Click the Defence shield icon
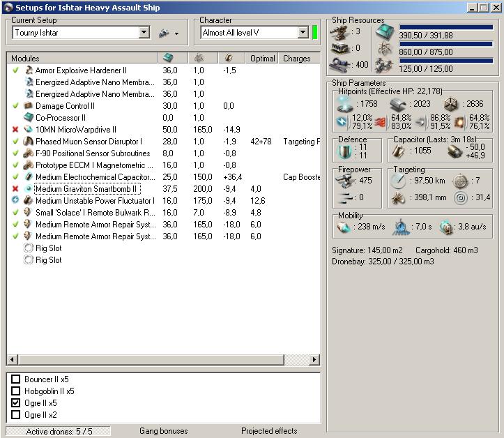Image resolution: width=504 pixels, height=438 pixels. tap(345, 152)
